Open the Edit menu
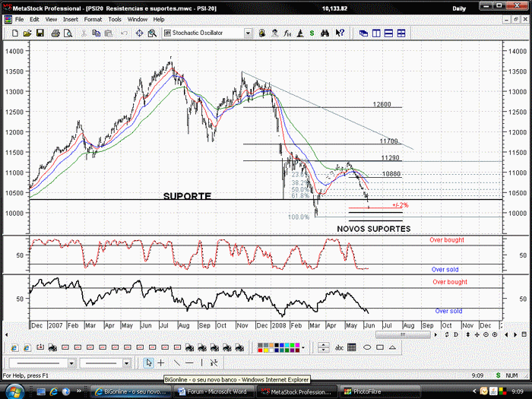This screenshot has width=532, height=399. [34, 20]
